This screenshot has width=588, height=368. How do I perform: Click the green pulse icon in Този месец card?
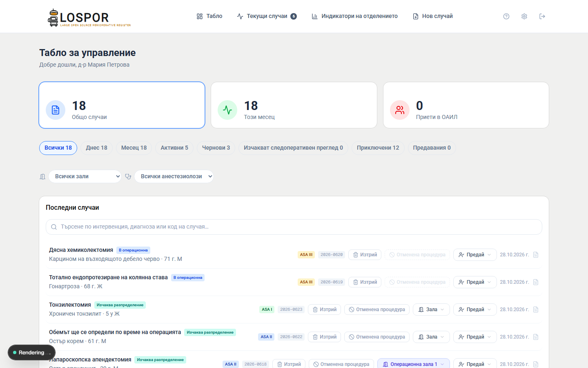coord(227,110)
